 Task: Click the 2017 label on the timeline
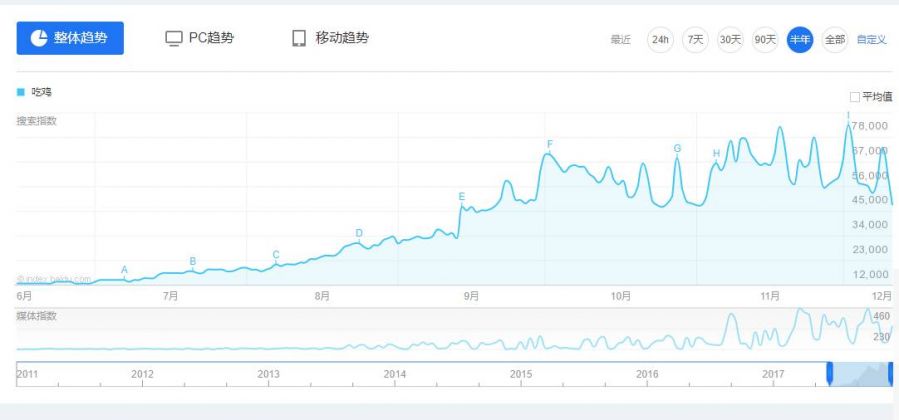pyautogui.click(x=773, y=374)
